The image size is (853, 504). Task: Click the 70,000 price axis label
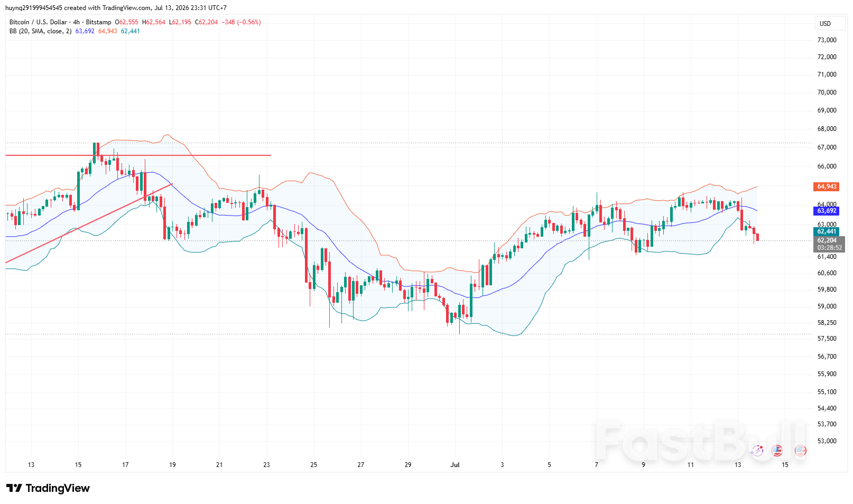point(827,92)
